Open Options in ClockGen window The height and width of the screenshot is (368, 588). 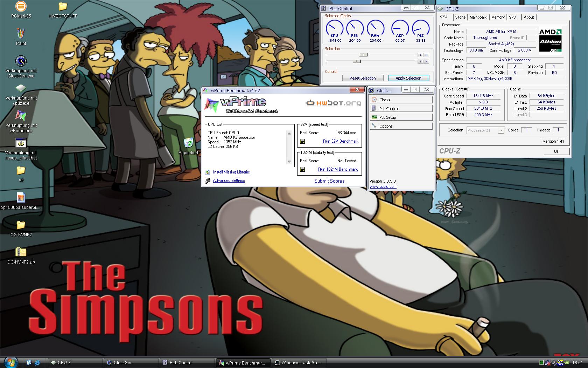(x=401, y=126)
